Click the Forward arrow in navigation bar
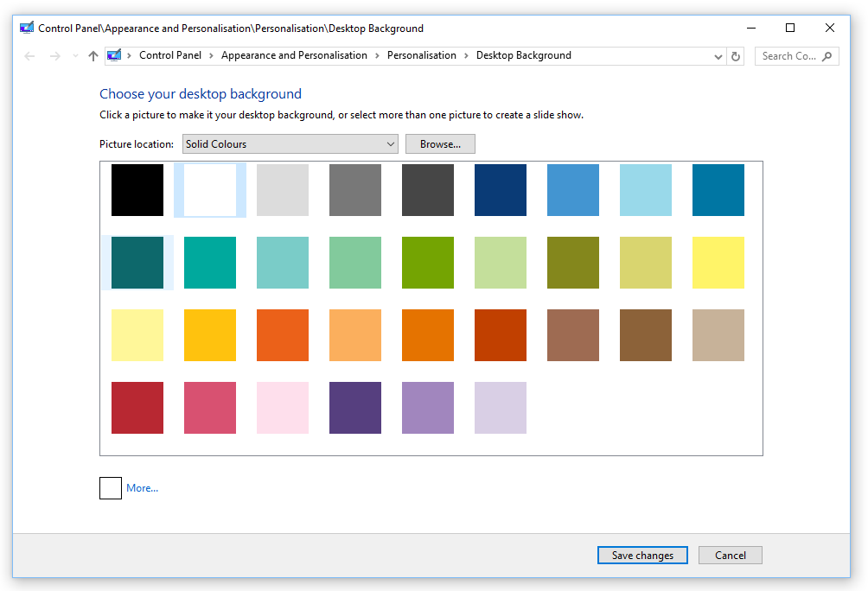The width and height of the screenshot is (868, 591). coord(55,56)
